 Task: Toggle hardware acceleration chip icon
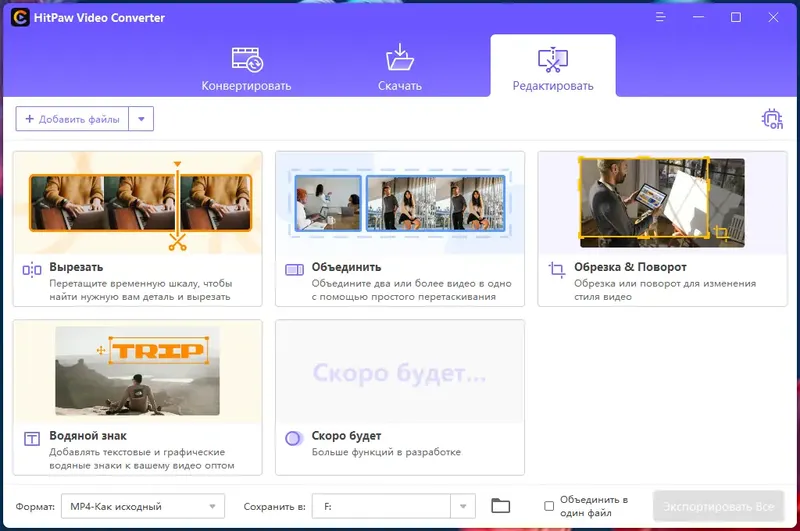pyautogui.click(x=772, y=119)
